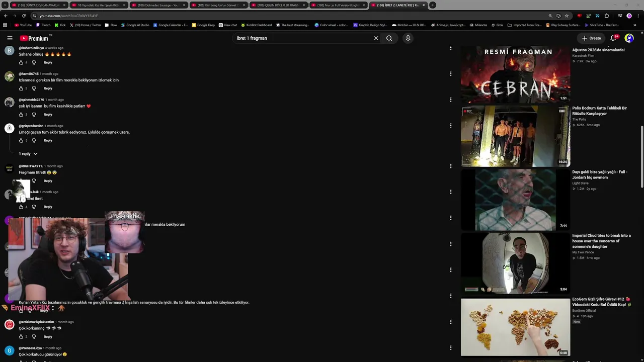Expand the 1 reply thread

point(28,154)
